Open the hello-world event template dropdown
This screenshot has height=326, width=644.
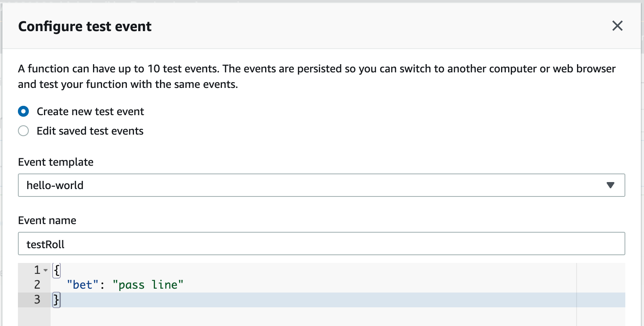point(321,185)
